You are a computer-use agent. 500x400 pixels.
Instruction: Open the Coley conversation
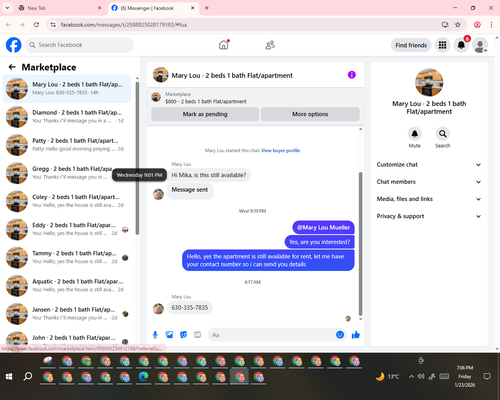(x=67, y=201)
